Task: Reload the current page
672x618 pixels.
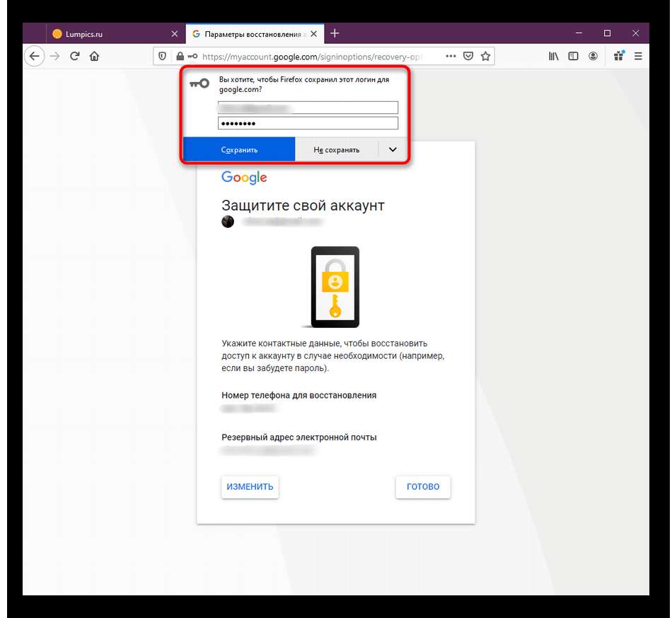Action: [x=74, y=56]
